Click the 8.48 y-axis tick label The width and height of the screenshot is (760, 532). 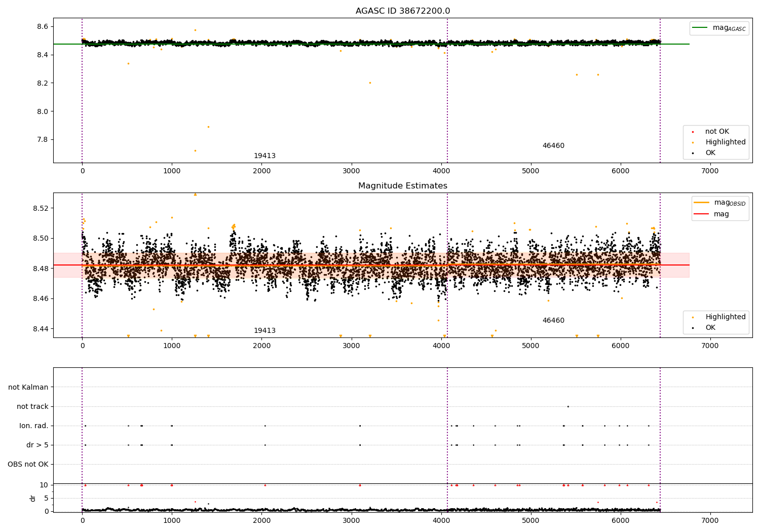41,269
